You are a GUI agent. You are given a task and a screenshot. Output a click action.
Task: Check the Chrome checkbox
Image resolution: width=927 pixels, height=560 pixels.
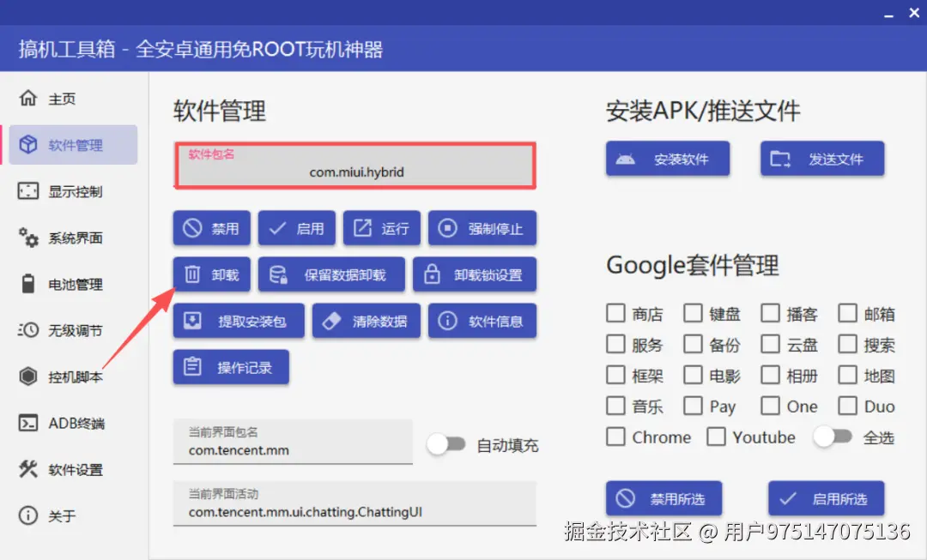click(615, 437)
